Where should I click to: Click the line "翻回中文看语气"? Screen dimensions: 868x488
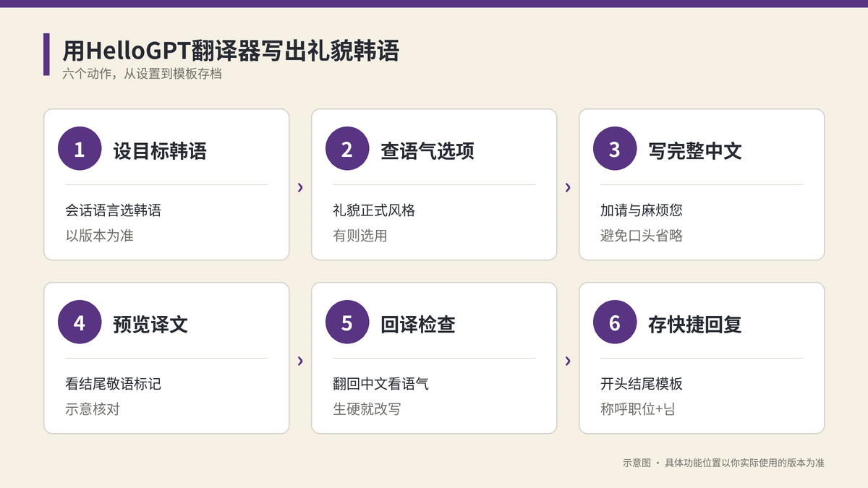380,384
